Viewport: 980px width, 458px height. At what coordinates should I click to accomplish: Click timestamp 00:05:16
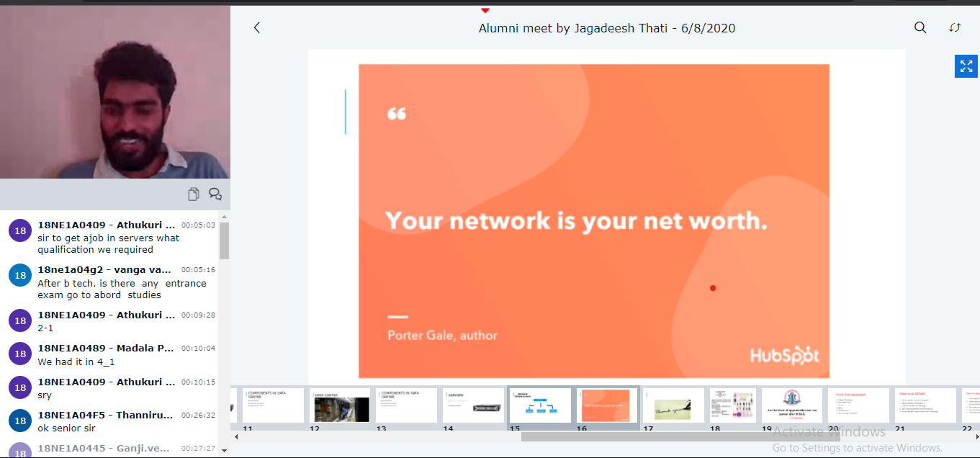[x=198, y=270]
